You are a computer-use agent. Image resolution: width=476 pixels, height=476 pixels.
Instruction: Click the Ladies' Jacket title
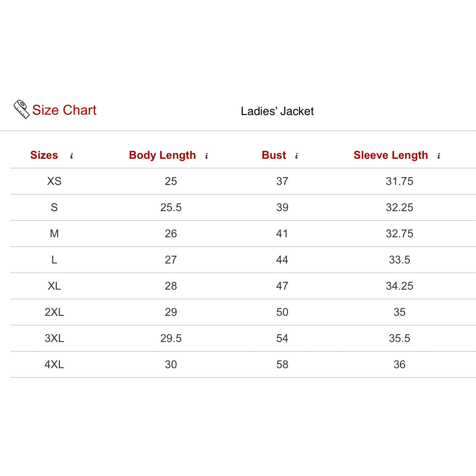[277, 111]
